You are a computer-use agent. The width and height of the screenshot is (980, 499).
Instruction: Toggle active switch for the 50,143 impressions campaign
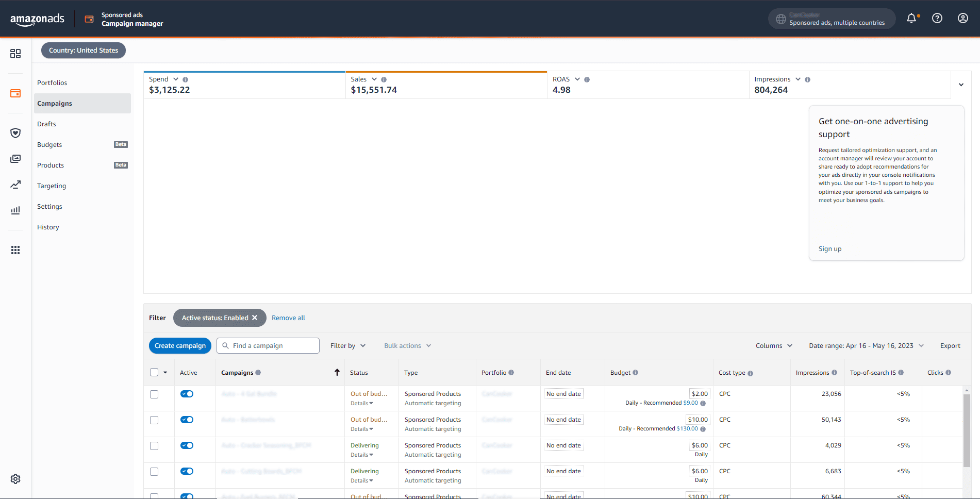(x=187, y=420)
